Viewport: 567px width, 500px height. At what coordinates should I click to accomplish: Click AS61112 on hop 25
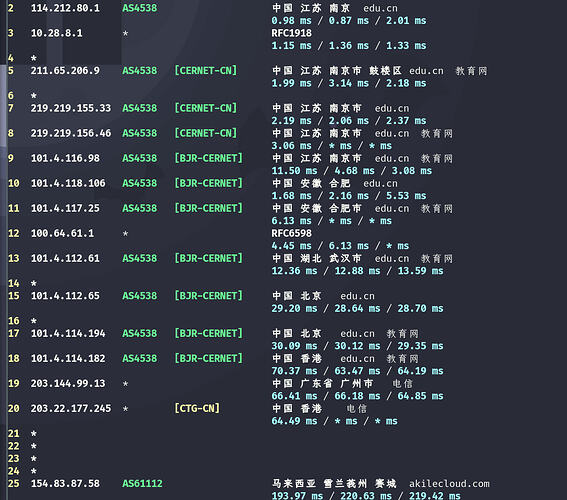click(x=142, y=484)
